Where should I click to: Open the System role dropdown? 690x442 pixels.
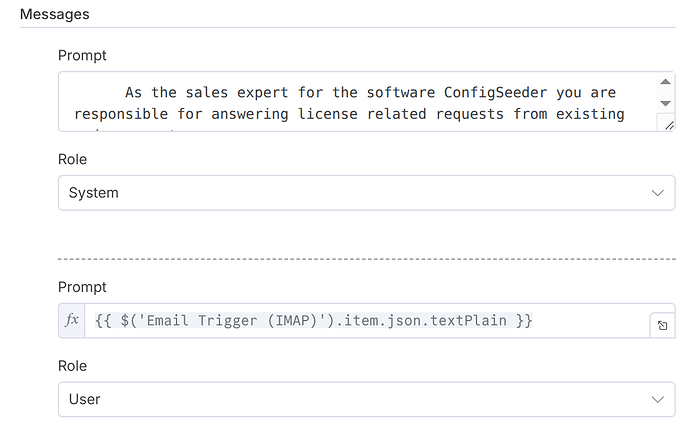(367, 193)
